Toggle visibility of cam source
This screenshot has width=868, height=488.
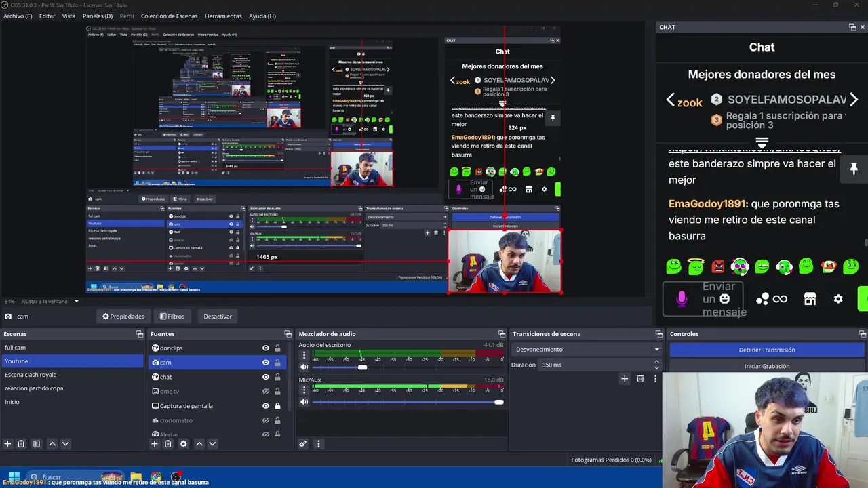point(266,363)
